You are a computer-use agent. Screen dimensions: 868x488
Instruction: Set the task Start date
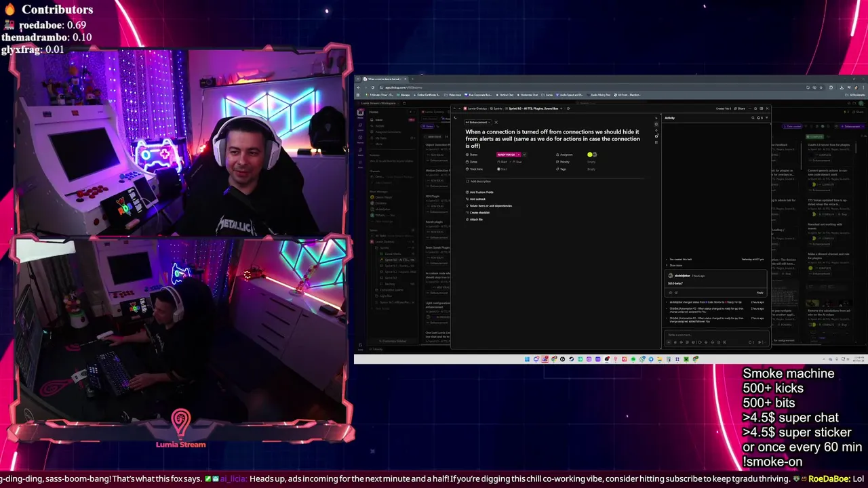(x=503, y=162)
